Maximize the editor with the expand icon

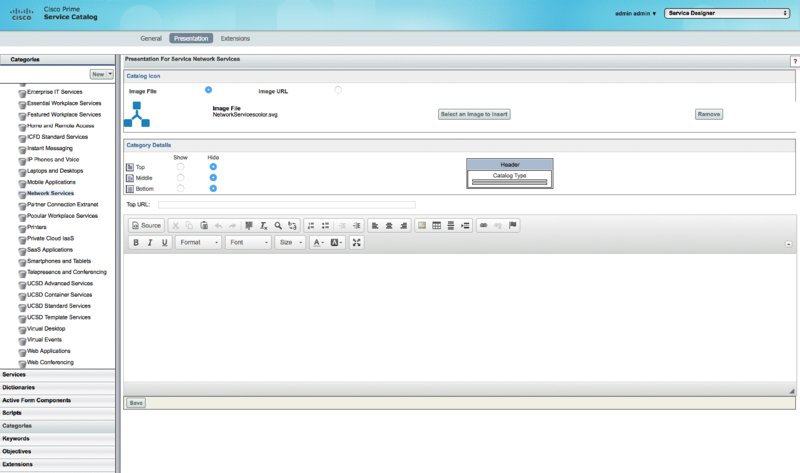356,242
